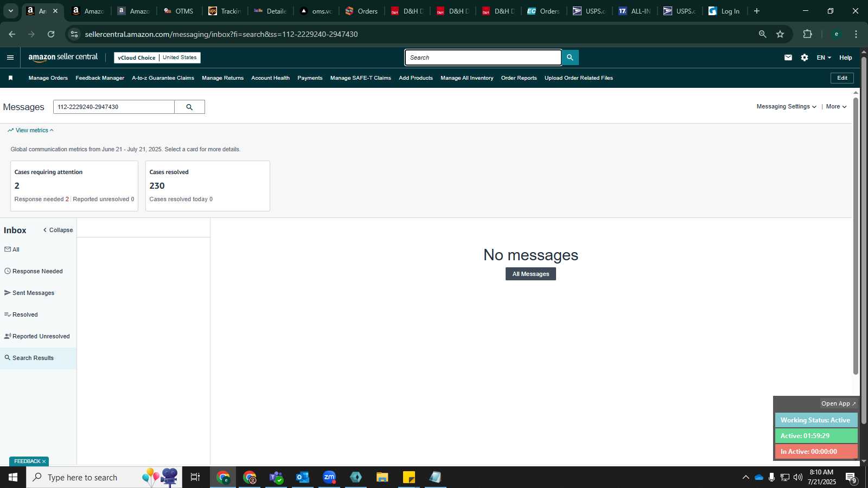Click the bookmark icon in navigation bar
The width and height of the screenshot is (868, 488).
pos(10,78)
